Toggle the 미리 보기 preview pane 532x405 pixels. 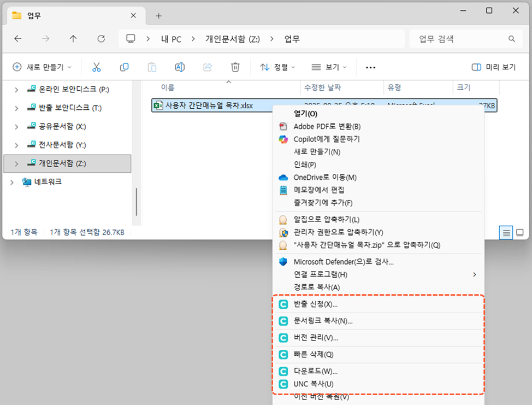(493, 67)
